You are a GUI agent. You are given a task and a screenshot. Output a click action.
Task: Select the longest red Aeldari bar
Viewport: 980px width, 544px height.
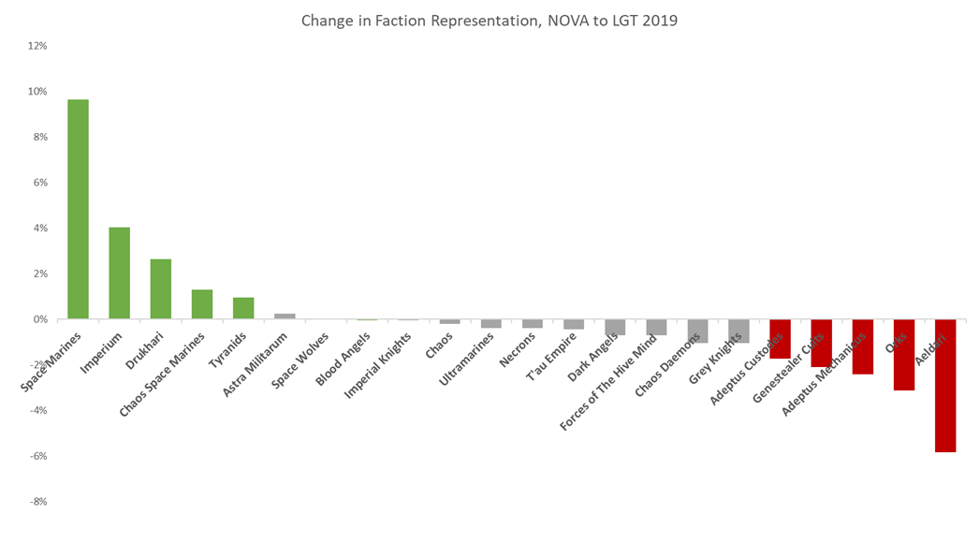tap(945, 386)
